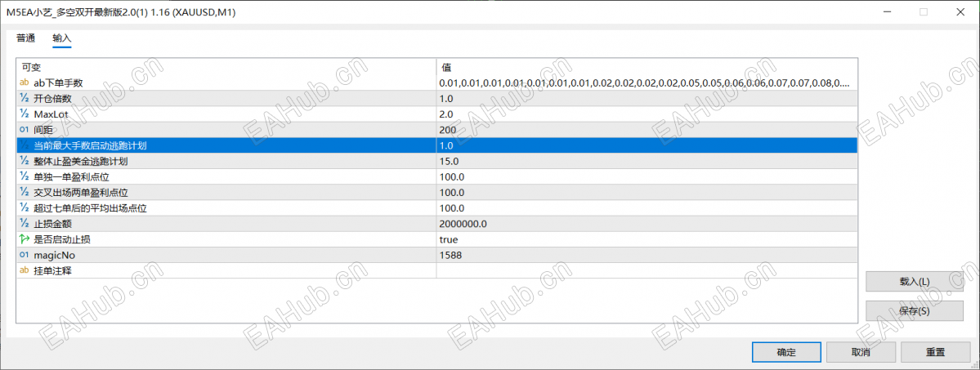Click the 可变 column header

(226, 67)
